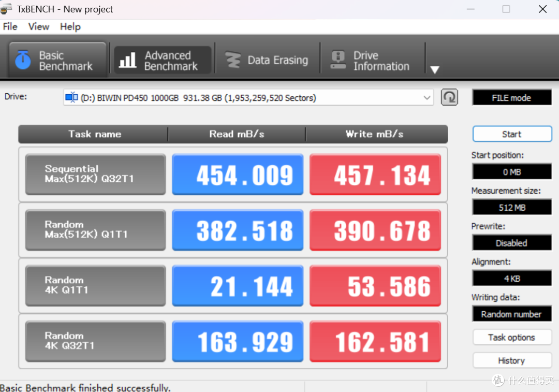Click the Writing data Random number field
The height and width of the screenshot is (392, 559).
(x=512, y=314)
